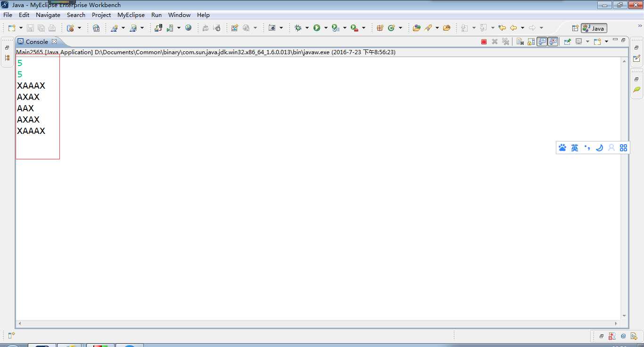Toggle IME punctuation mode
The image size is (644, 347).
point(587,148)
